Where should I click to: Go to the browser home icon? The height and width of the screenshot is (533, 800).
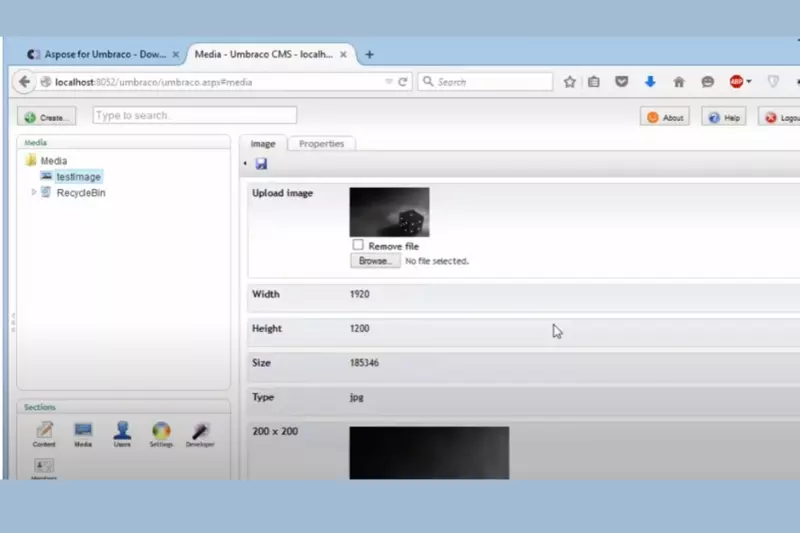[x=679, y=82]
